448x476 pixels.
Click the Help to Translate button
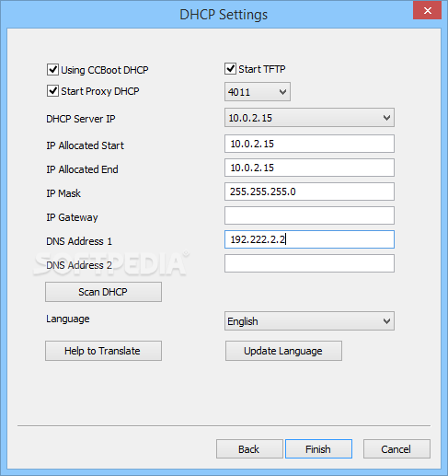[x=103, y=351]
